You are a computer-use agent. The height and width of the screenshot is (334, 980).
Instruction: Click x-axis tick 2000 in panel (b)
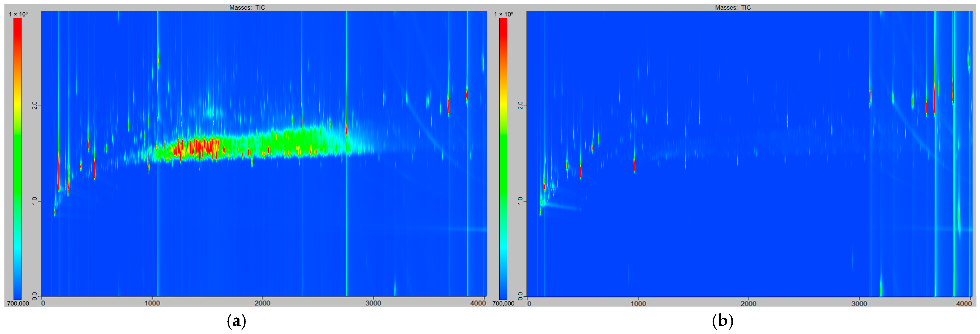point(748,303)
